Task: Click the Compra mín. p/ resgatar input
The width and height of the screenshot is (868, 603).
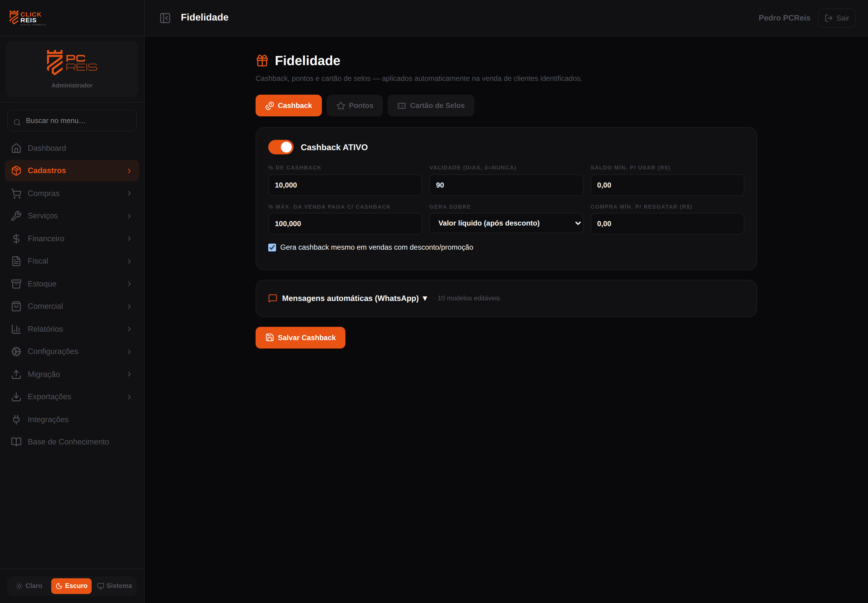Action: click(x=667, y=224)
